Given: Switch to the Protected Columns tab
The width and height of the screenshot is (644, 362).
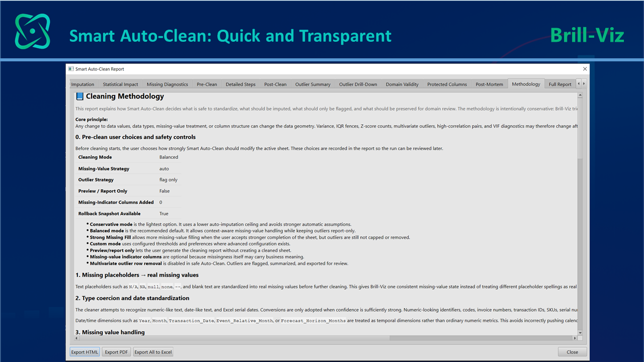Looking at the screenshot, I should point(447,84).
